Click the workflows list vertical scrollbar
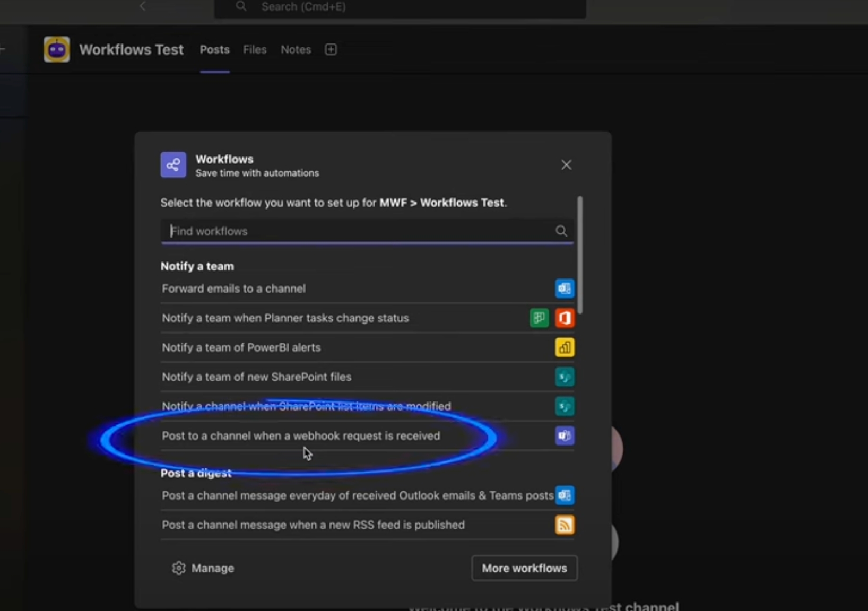The image size is (868, 611). tap(580, 255)
